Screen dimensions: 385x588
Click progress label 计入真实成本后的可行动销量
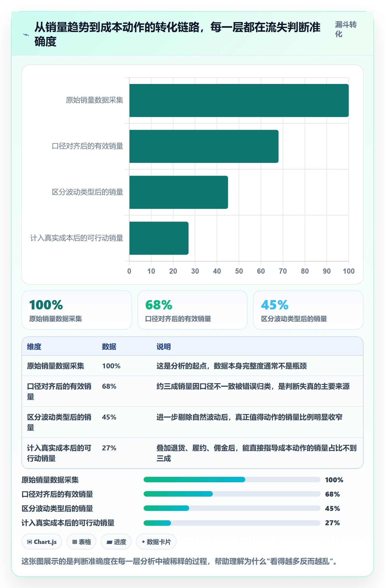(68, 523)
